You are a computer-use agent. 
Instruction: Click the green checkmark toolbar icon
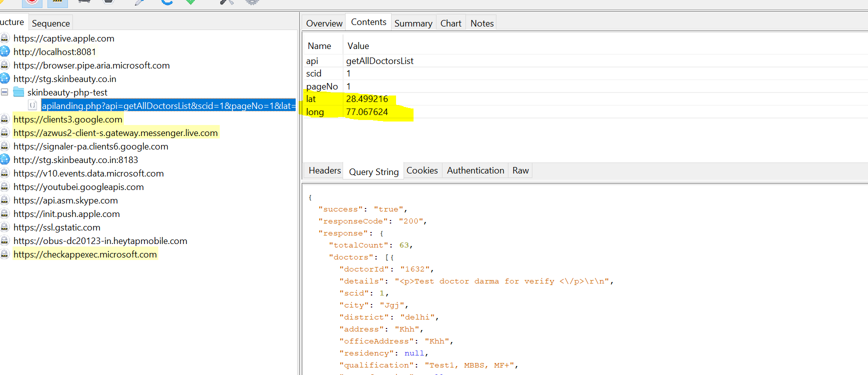pyautogui.click(x=190, y=2)
